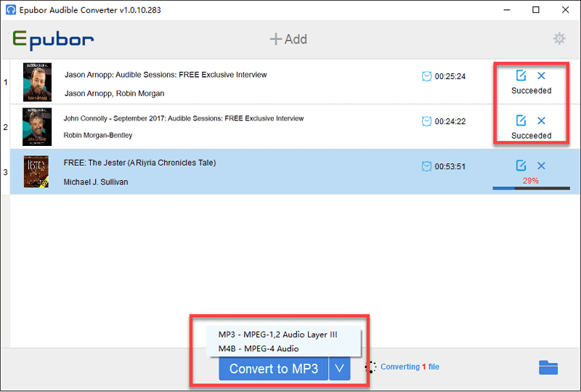The width and height of the screenshot is (581, 392).
Task: Click duration 00:53:51
Action: (x=450, y=167)
